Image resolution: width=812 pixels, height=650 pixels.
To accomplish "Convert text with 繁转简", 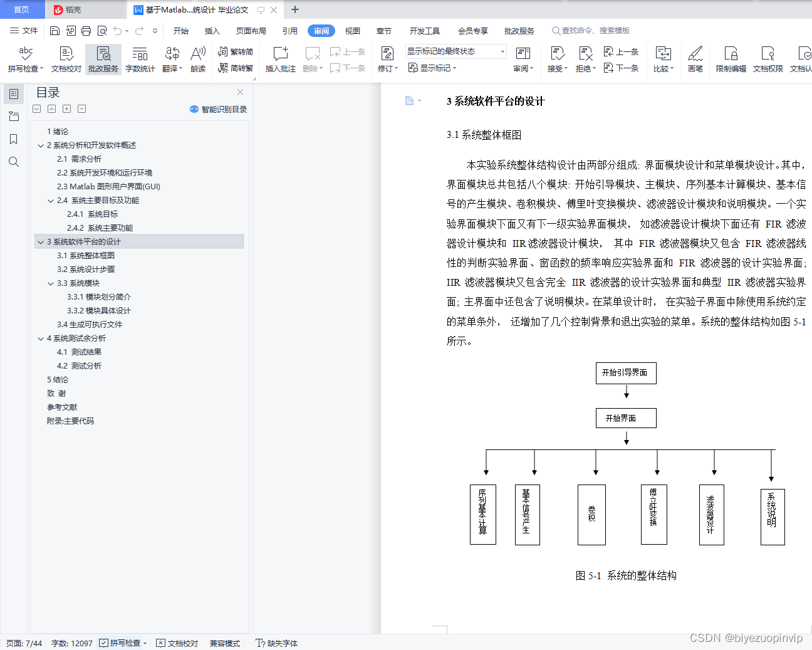I will coord(236,52).
